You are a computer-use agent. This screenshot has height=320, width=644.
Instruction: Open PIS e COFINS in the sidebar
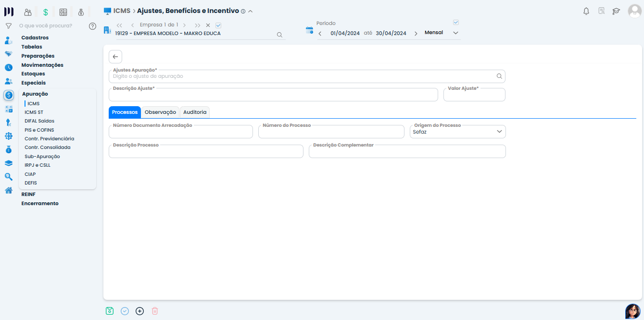click(39, 130)
